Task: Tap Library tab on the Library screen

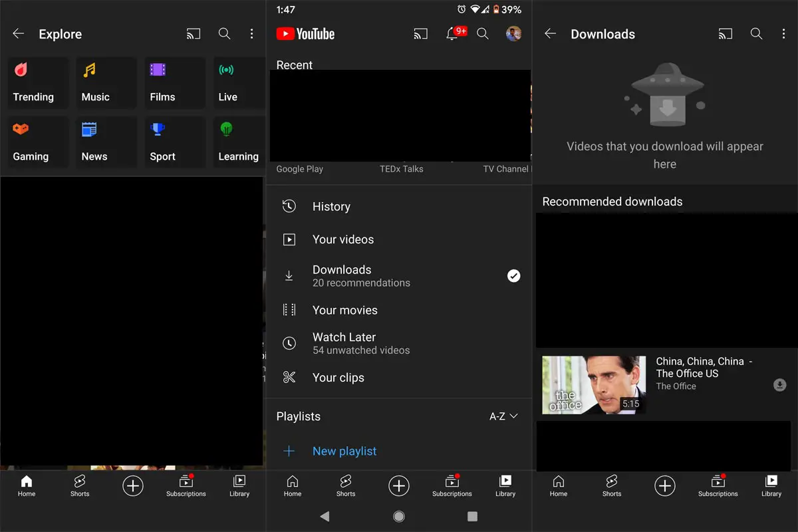Action: [505, 486]
